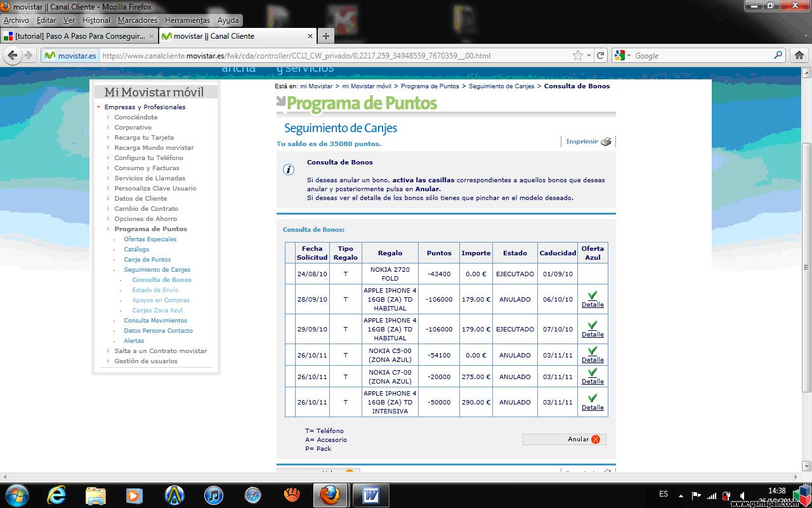
Task: Click 'Seguimiento de Canjes' breadcrumb link
Action: (501, 86)
